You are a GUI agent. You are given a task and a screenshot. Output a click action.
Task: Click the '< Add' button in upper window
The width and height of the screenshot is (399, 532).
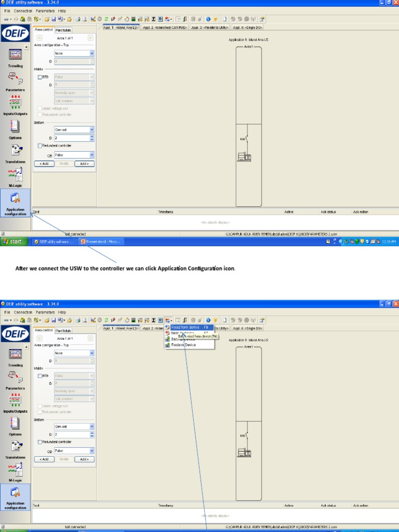44,164
